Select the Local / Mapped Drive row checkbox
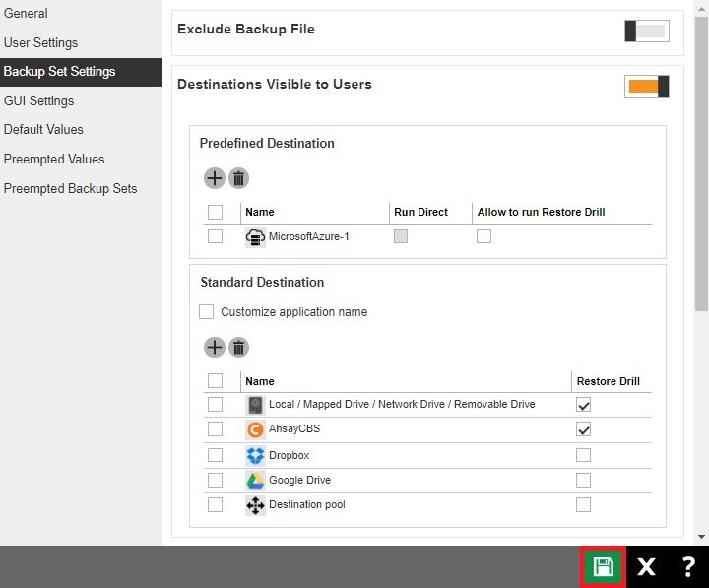This screenshot has height=588, width=709. pos(215,404)
